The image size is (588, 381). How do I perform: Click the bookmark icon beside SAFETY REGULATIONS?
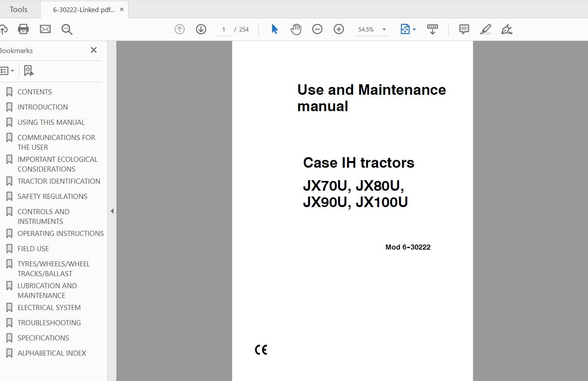[9, 197]
